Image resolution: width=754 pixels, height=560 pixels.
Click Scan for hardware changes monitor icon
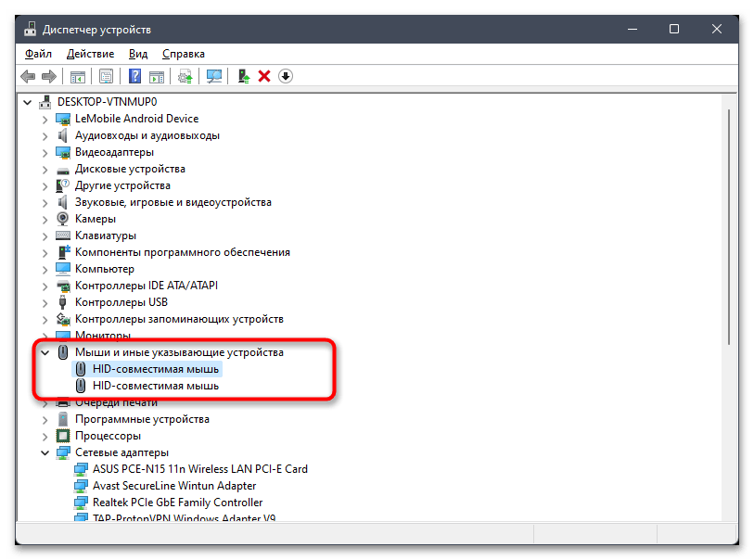(214, 76)
